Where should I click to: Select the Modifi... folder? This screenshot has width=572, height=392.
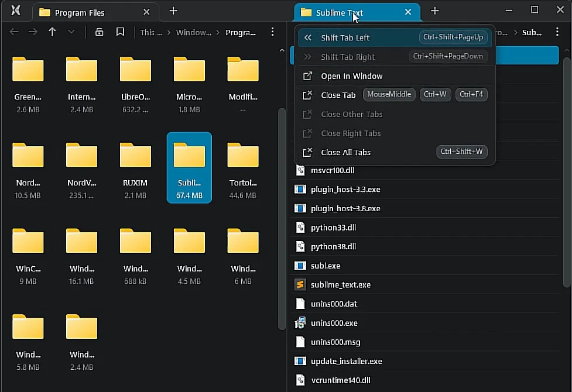[x=243, y=82]
